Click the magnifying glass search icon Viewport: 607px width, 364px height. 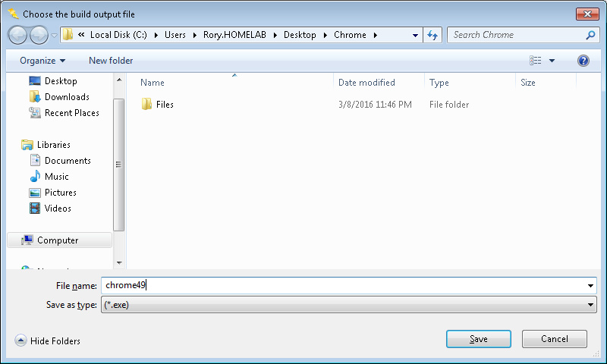point(590,35)
